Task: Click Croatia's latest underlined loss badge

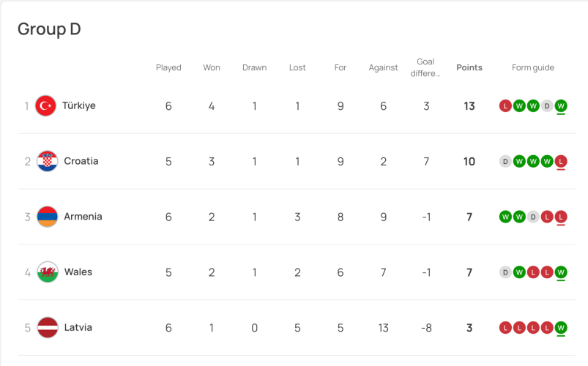Action: (x=561, y=162)
